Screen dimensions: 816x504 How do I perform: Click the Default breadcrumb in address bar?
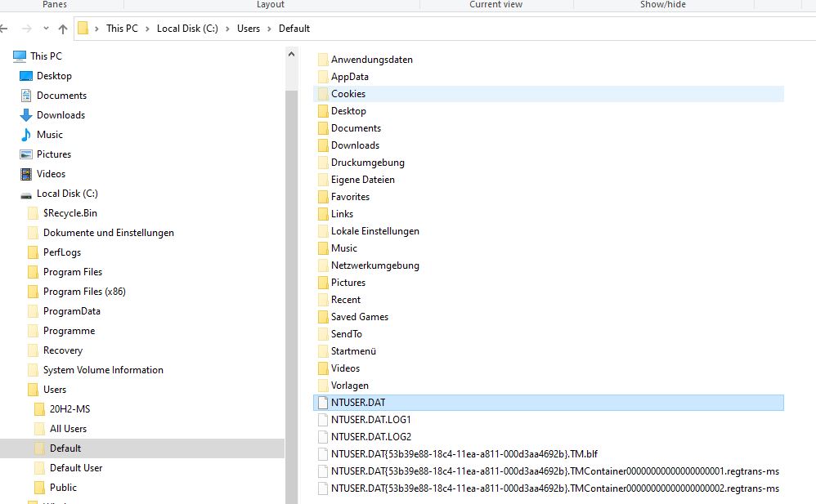click(x=294, y=29)
